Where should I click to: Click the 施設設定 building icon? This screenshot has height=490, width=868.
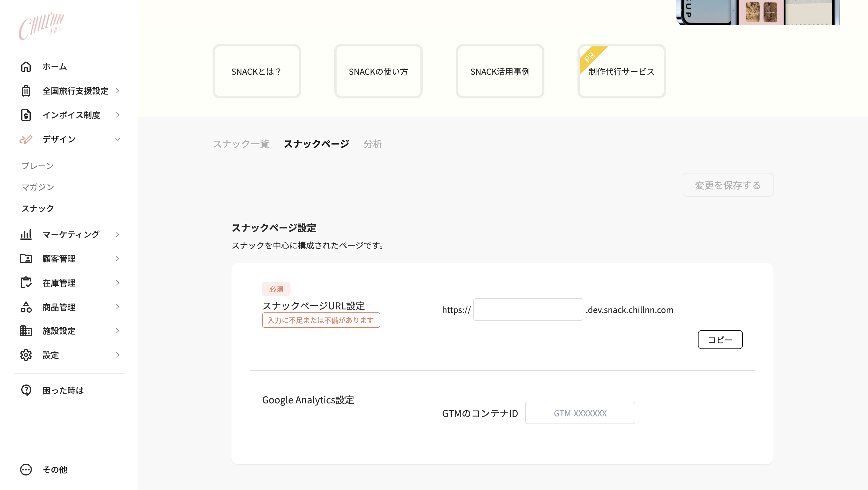click(26, 331)
